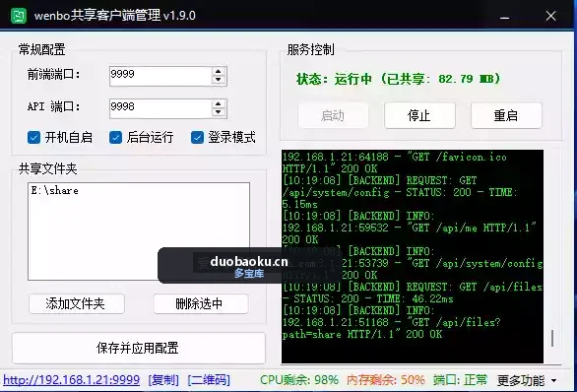This screenshot has height=392, width=577.
Task: Decrease the 前端端口 value with down arrow
Action: point(219,80)
